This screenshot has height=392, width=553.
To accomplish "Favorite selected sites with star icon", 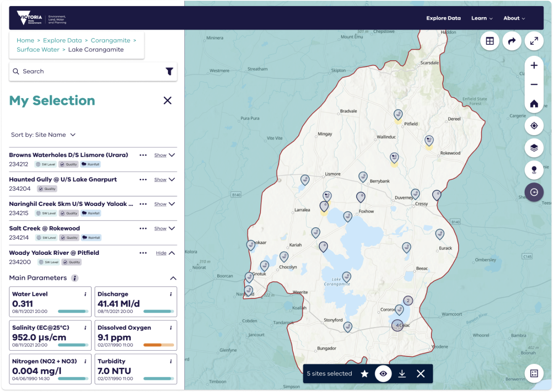I will tap(364, 374).
